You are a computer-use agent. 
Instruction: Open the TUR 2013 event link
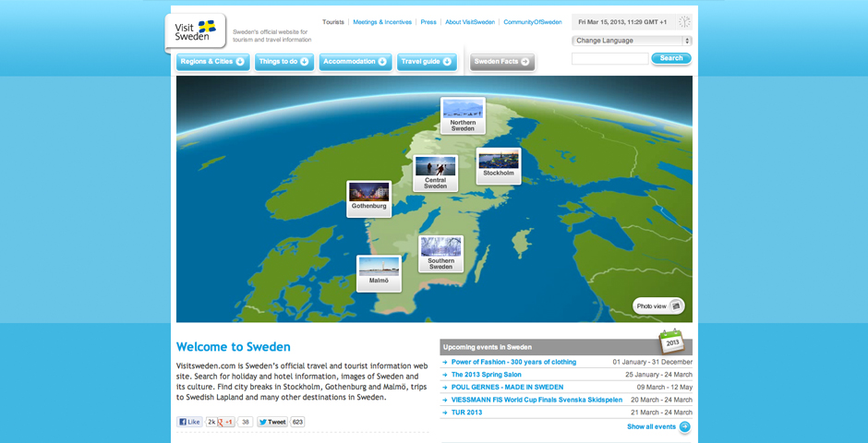[x=466, y=413]
